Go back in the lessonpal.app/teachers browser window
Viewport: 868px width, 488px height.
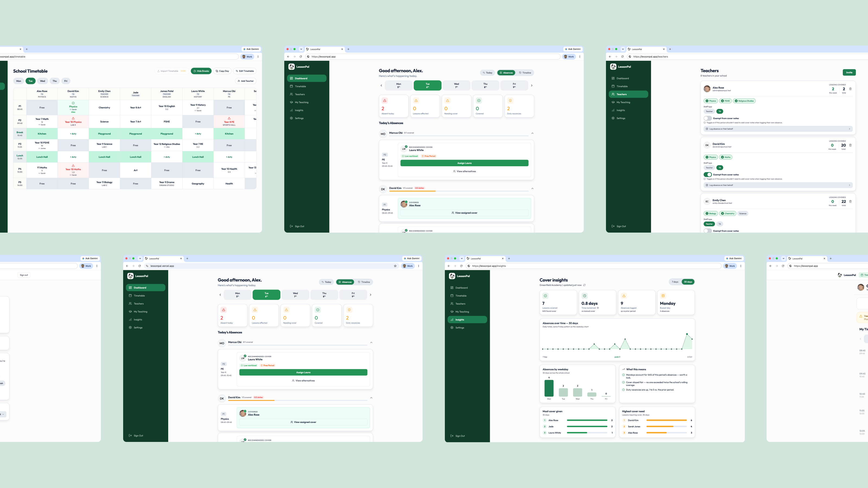pyautogui.click(x=610, y=57)
